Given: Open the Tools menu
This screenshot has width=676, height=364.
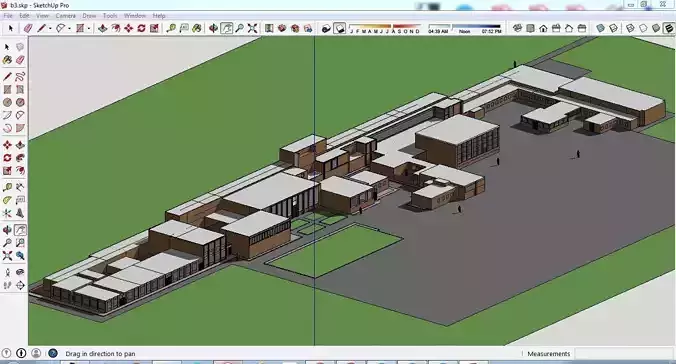Looking at the screenshot, I should tap(110, 16).
